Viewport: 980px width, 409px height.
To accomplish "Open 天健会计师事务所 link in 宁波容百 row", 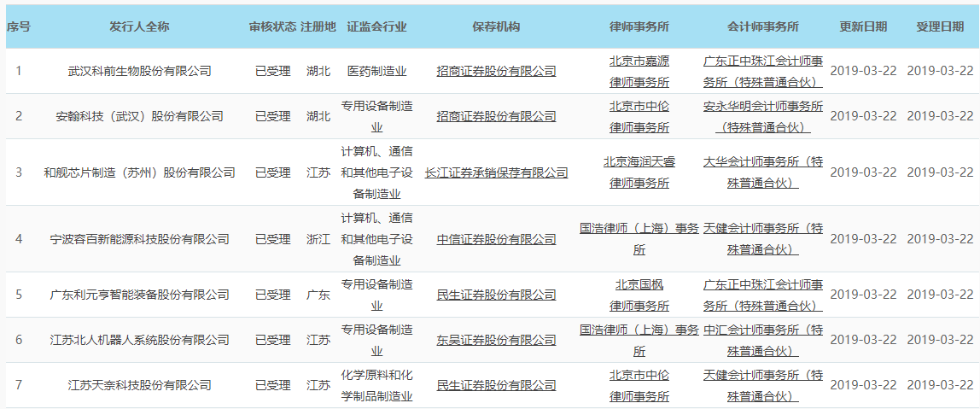I will point(763,239).
